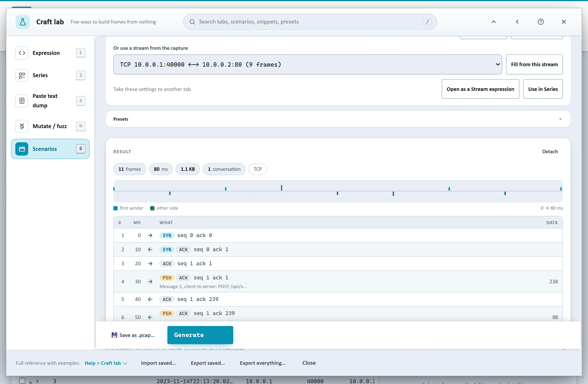Viewport: 588px width, 384px height.
Task: Open the Expression tab
Action: click(50, 53)
